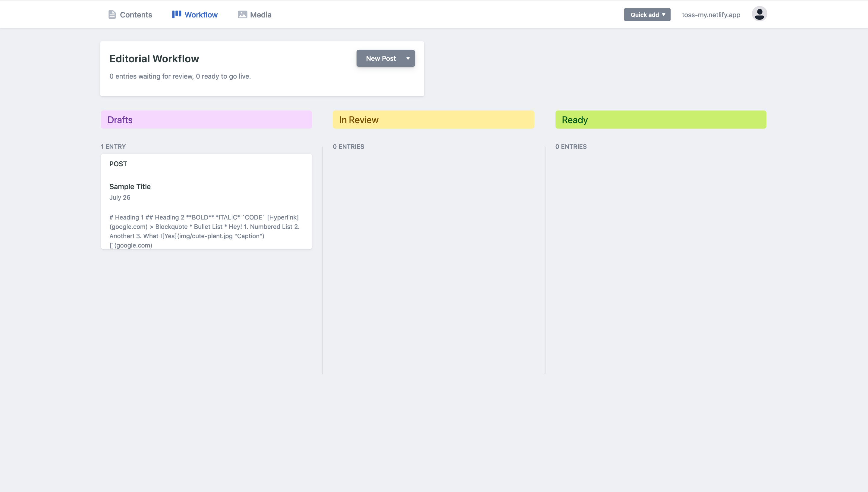Select the Workflow columns icon
This screenshot has height=492, width=868.
pos(177,14)
